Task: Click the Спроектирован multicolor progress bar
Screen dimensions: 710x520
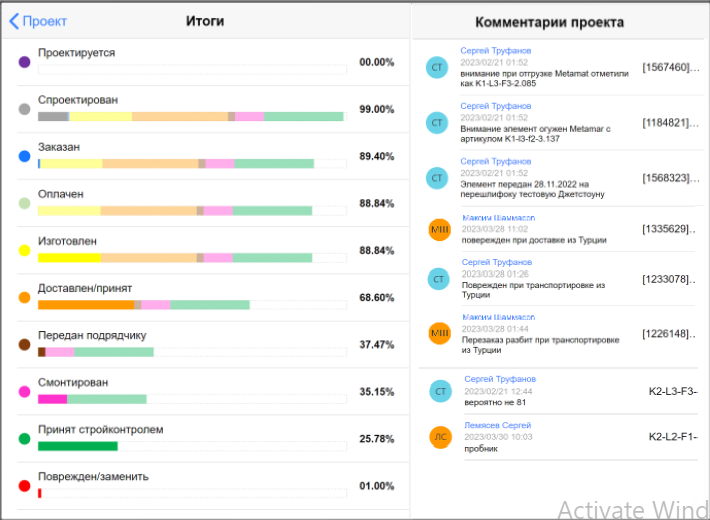Action: click(x=192, y=116)
